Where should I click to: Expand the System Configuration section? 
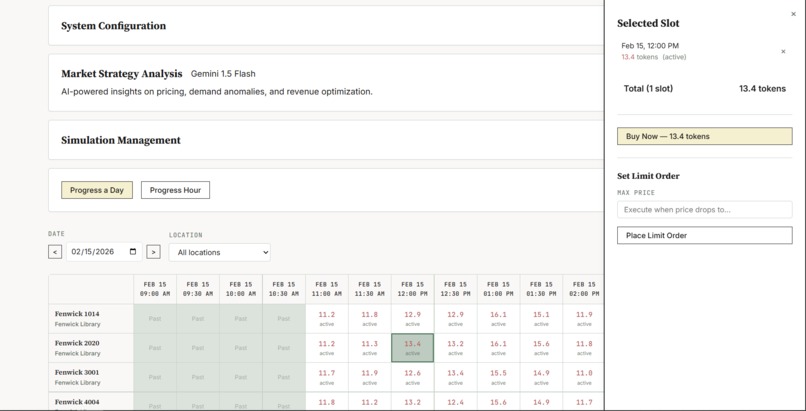(326, 26)
